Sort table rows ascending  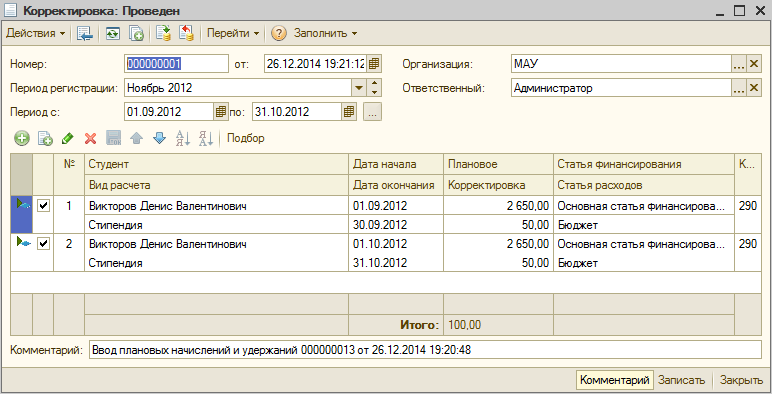coord(183,138)
